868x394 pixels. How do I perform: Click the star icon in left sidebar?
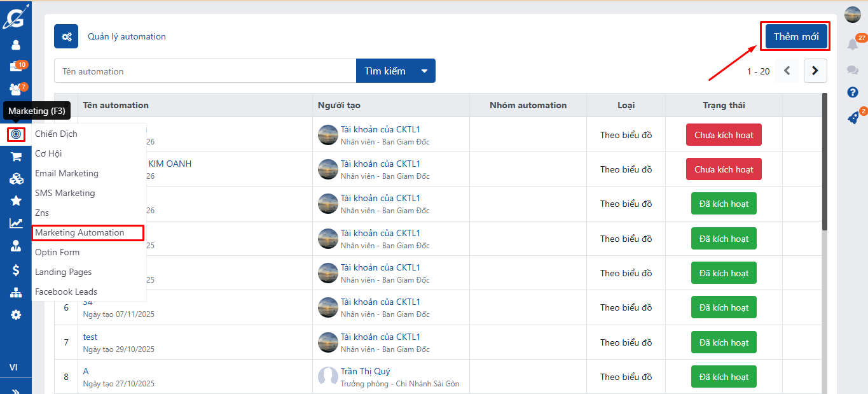coord(16,201)
